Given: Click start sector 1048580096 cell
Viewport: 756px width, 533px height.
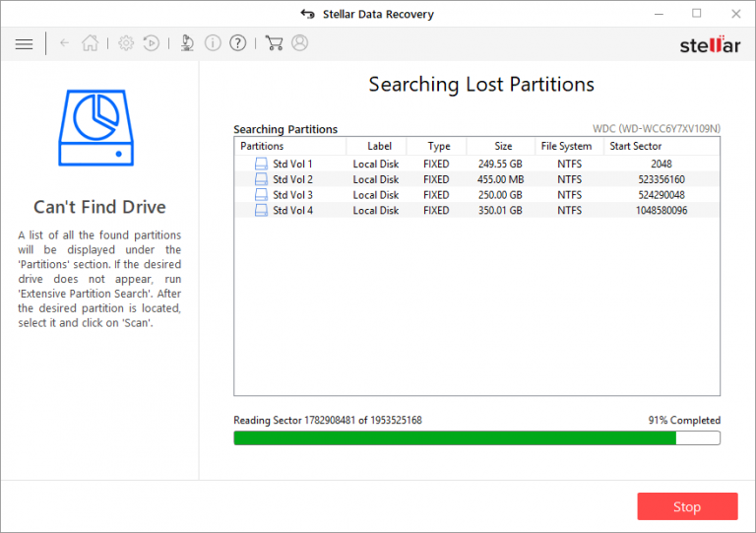Looking at the screenshot, I should (661, 210).
